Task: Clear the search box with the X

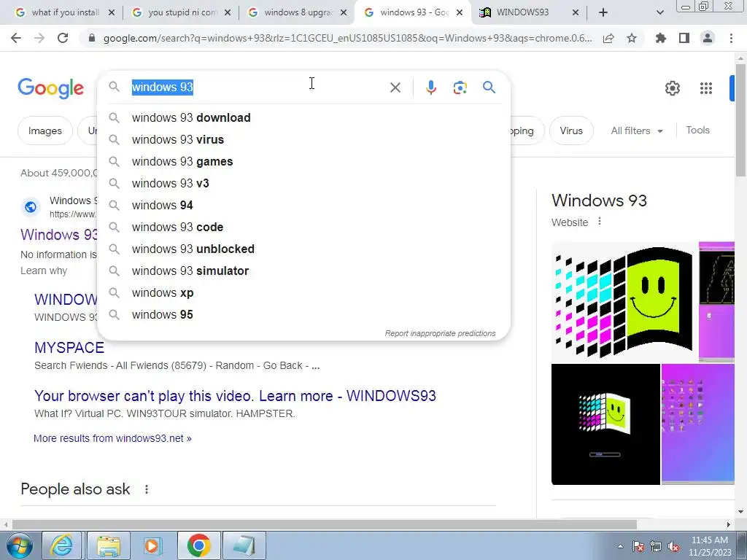Action: click(395, 87)
